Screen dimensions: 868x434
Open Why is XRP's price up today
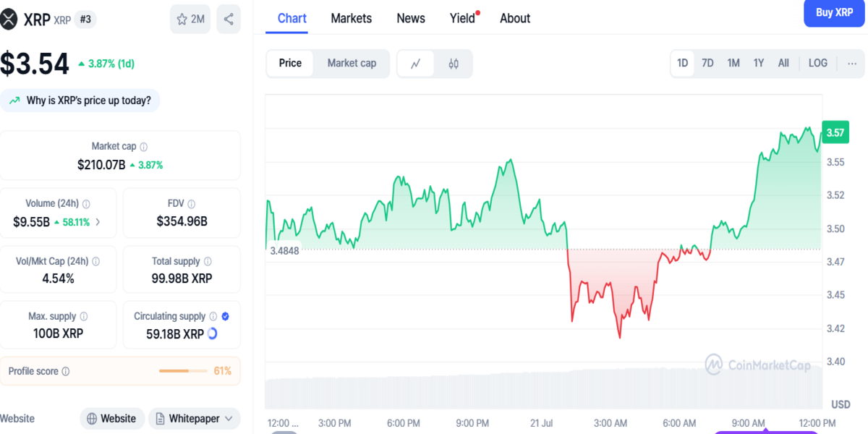click(80, 101)
